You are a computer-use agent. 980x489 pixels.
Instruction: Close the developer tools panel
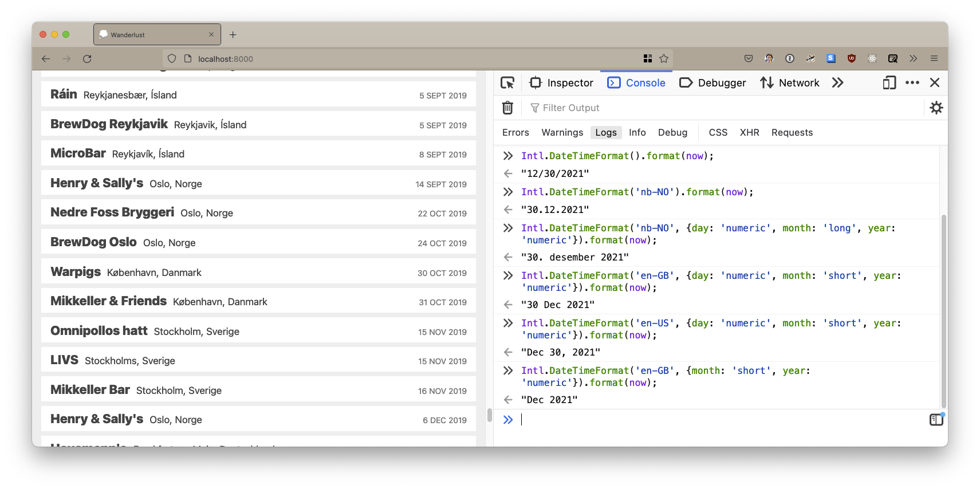click(935, 83)
